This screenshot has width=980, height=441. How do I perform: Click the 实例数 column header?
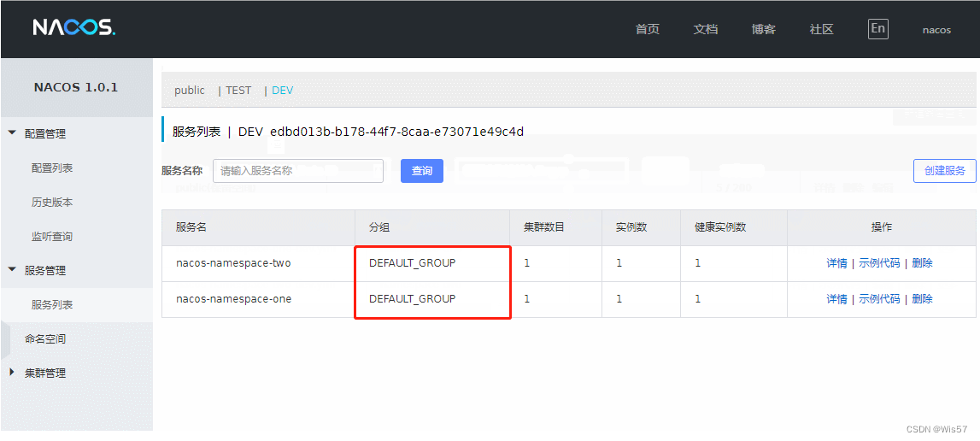click(631, 227)
